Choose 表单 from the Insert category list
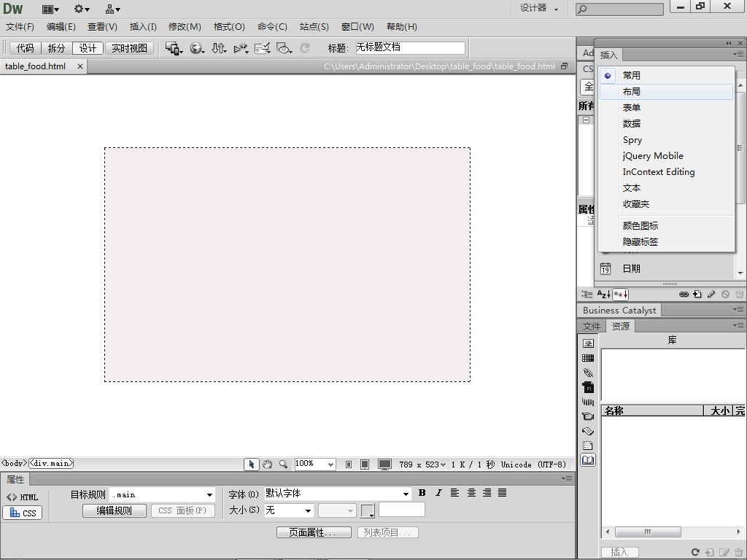The height and width of the screenshot is (560, 747). [x=666, y=108]
